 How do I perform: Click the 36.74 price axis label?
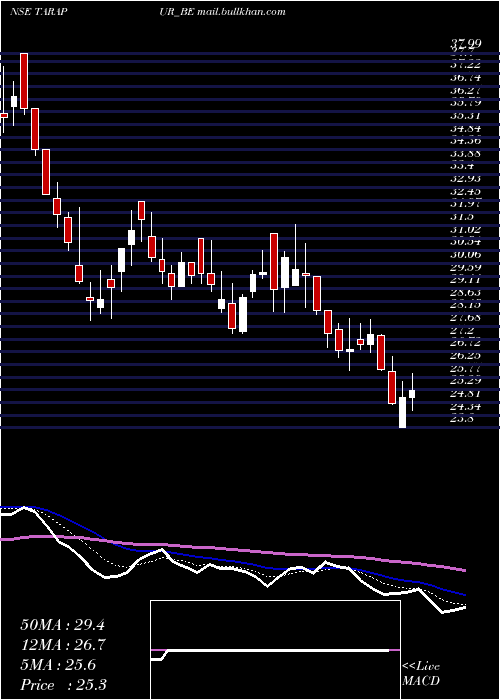pyautogui.click(x=465, y=77)
